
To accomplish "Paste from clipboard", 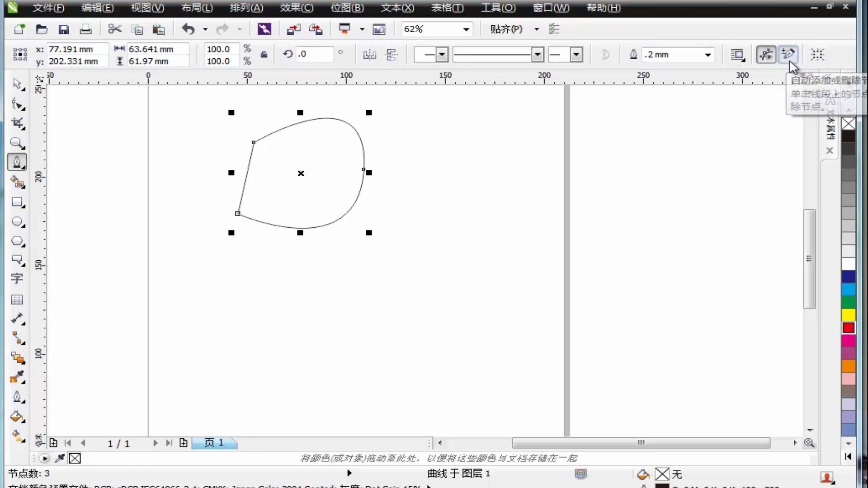I will tap(158, 29).
